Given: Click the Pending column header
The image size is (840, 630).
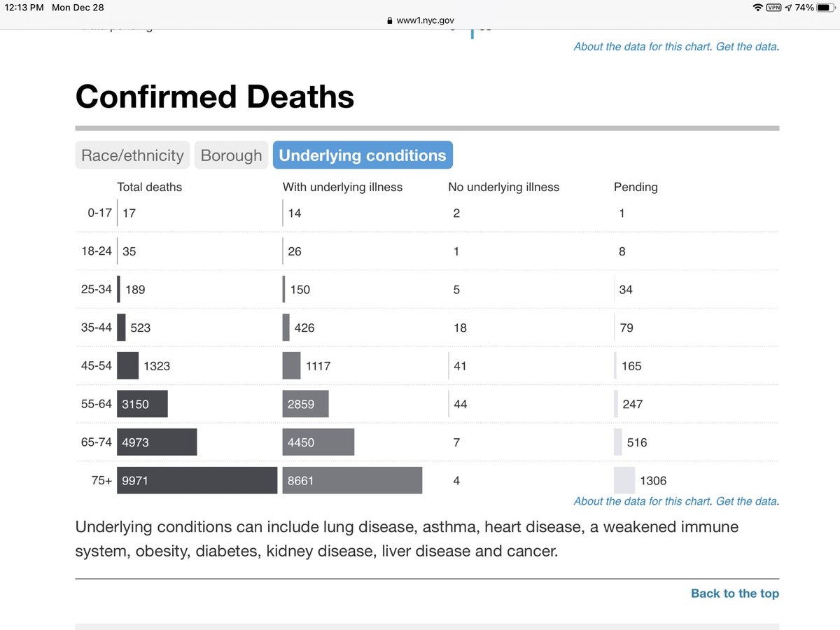Looking at the screenshot, I should click(x=636, y=187).
